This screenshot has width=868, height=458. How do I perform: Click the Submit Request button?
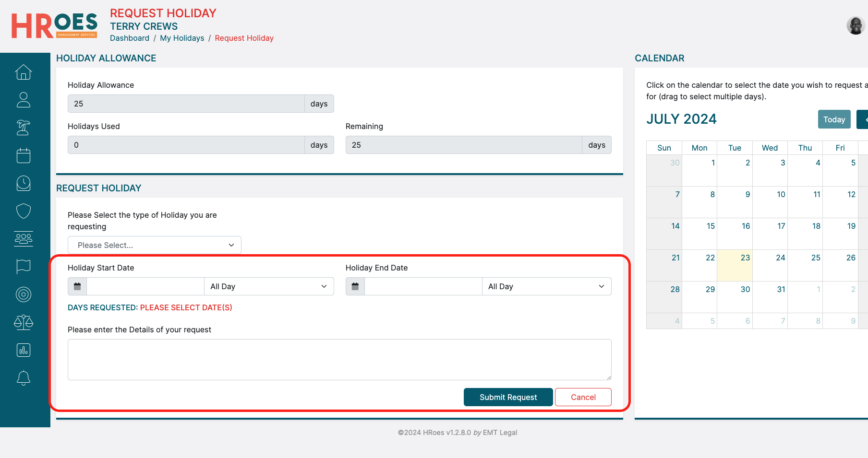(508, 397)
